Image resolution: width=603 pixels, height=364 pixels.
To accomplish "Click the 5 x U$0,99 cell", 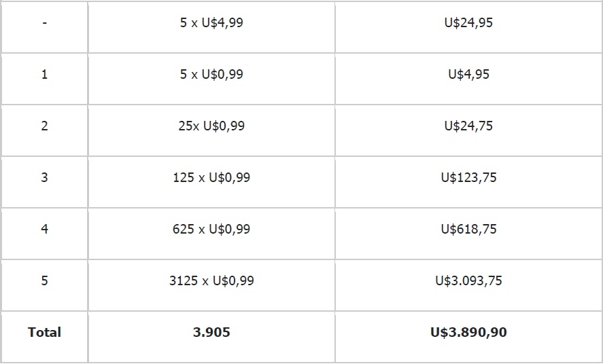I will [x=211, y=75].
